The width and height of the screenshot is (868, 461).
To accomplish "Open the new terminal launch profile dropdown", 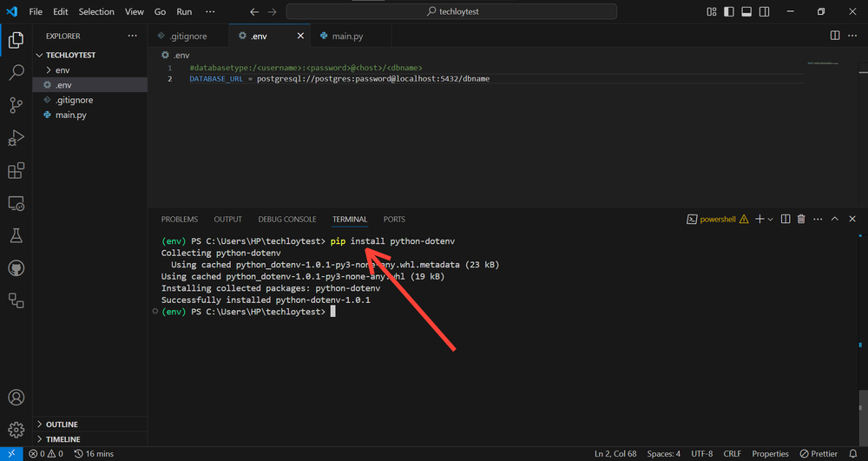I will tap(771, 220).
